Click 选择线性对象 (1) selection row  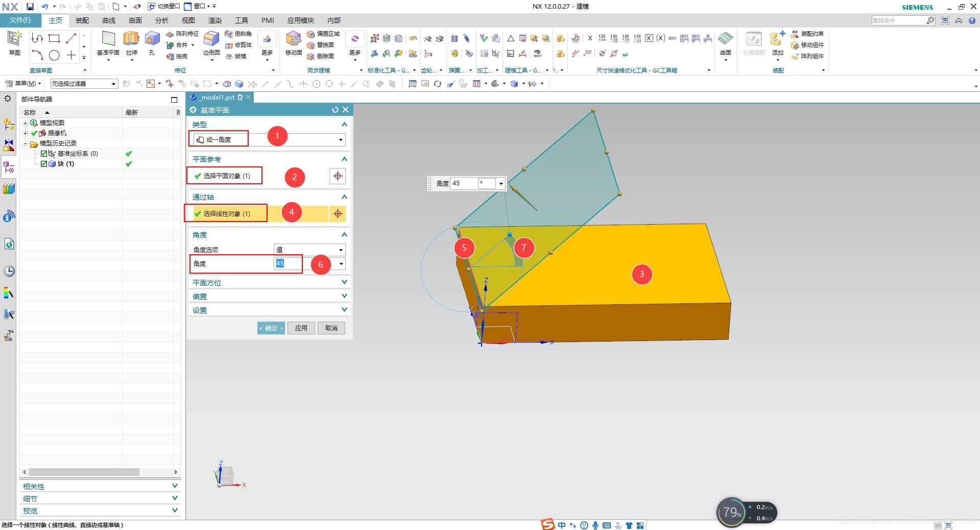click(x=258, y=214)
